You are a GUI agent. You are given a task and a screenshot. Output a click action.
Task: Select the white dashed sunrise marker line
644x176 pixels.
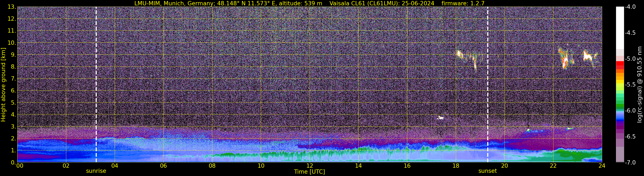click(96, 85)
